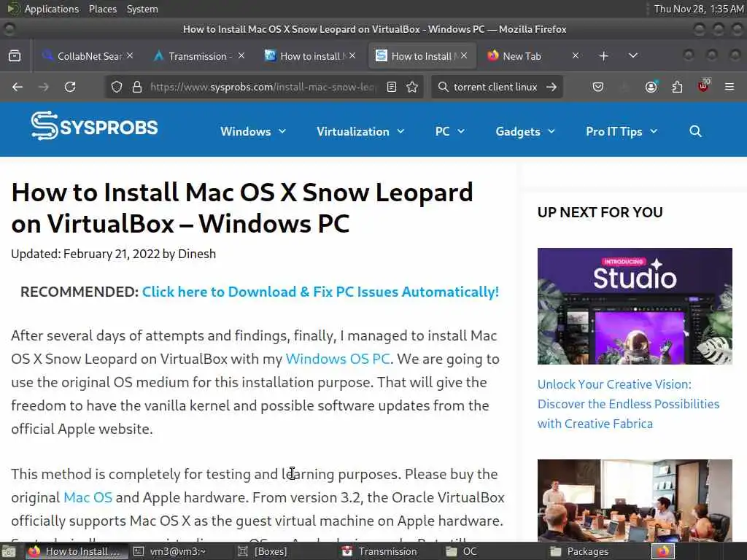
Task: Close the Transmission tab
Action: (x=241, y=55)
